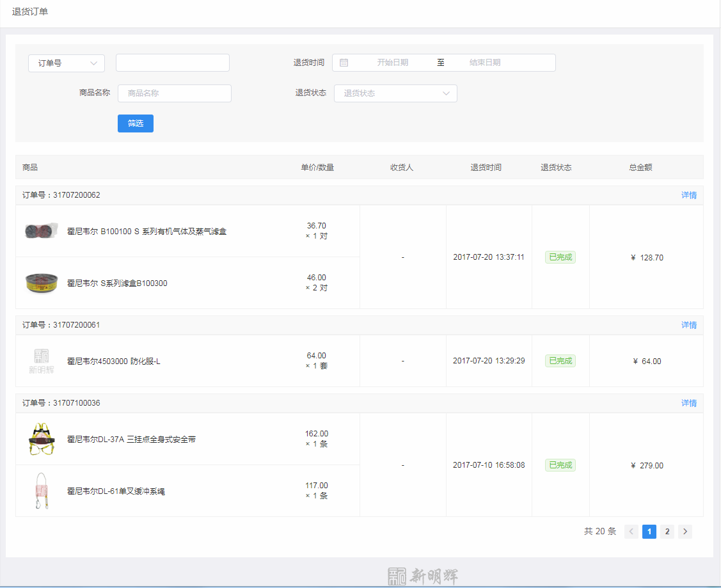Click the 共 20 条 total count text
This screenshot has width=721, height=588.
pos(600,532)
